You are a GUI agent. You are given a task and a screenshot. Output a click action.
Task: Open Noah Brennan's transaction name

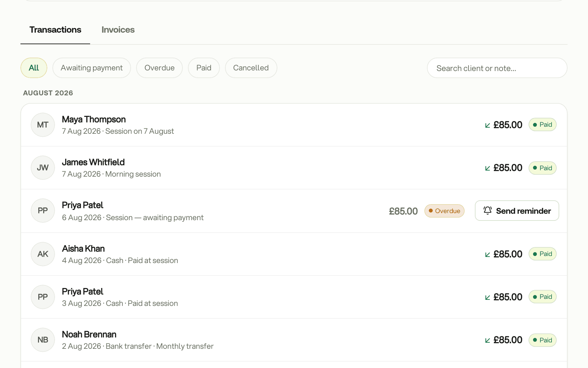(89, 334)
